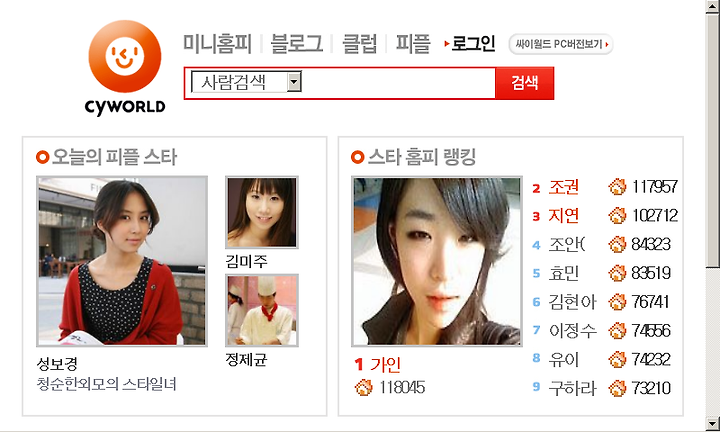
Task: Click the 싸이월드 PC버전보기 button
Action: pos(561,44)
